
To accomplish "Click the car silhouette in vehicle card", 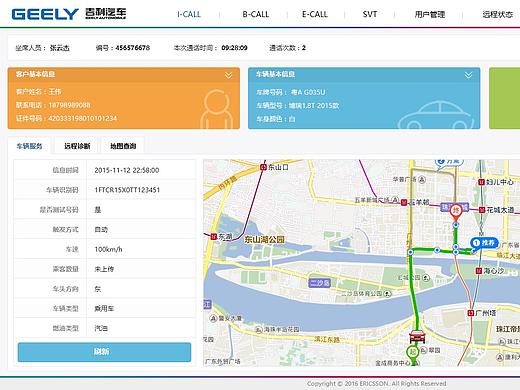I will pyautogui.click(x=436, y=115).
